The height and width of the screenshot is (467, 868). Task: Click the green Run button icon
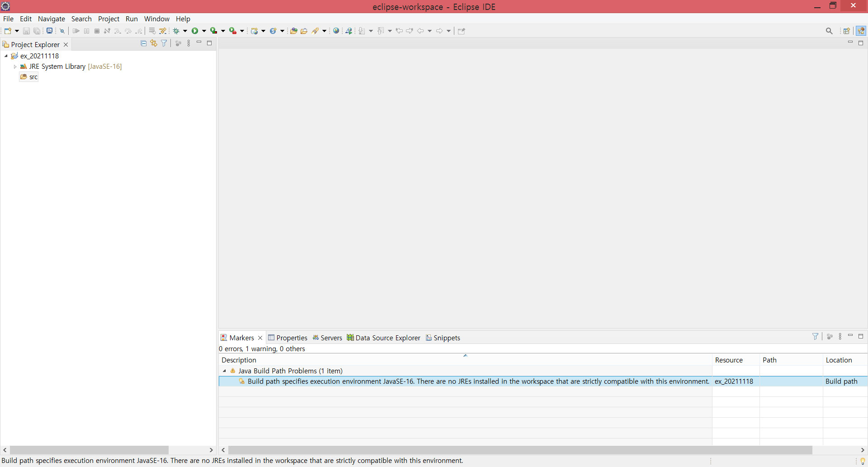(195, 31)
